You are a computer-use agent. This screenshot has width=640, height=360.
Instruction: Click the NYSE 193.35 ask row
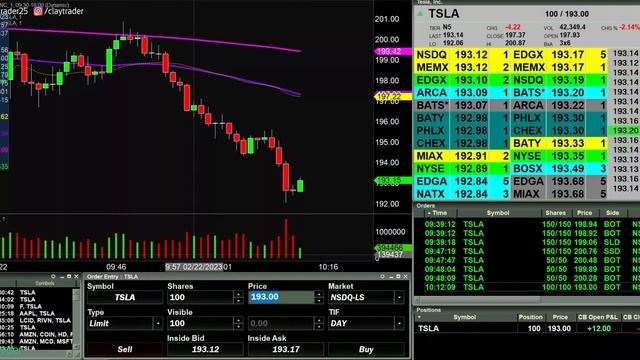(x=559, y=156)
